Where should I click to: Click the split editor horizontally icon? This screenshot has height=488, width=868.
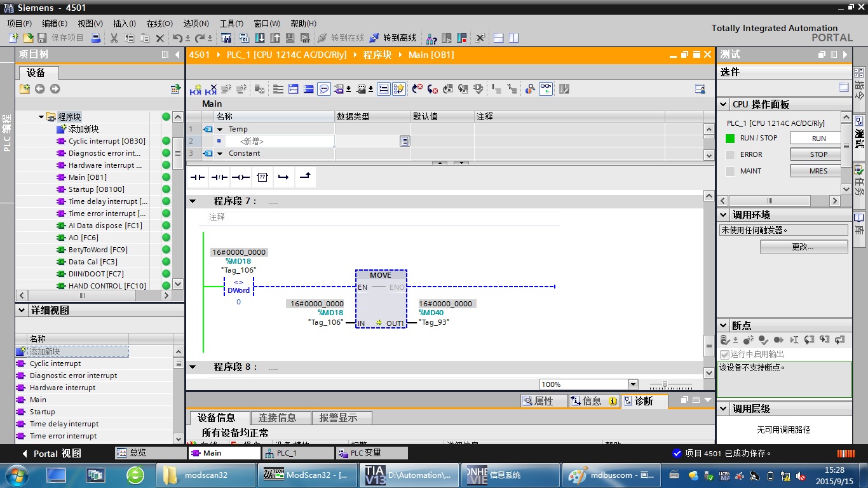499,38
